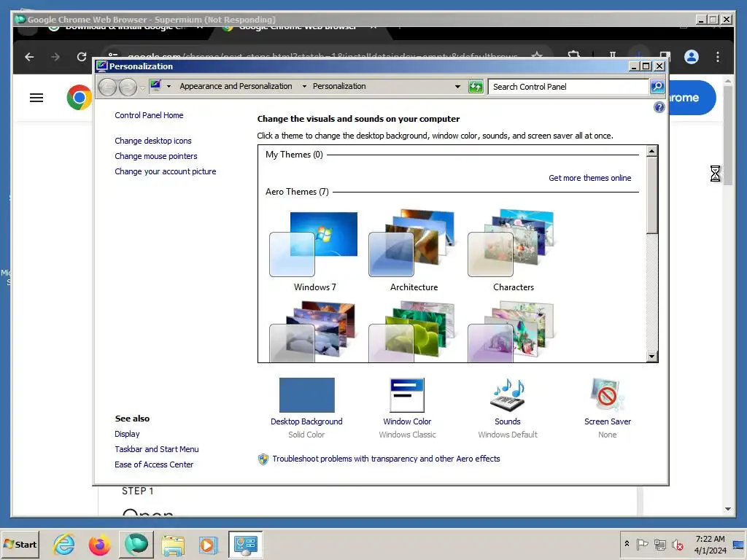Open Firefox from taskbar
The height and width of the screenshot is (560, 747).
(99, 544)
